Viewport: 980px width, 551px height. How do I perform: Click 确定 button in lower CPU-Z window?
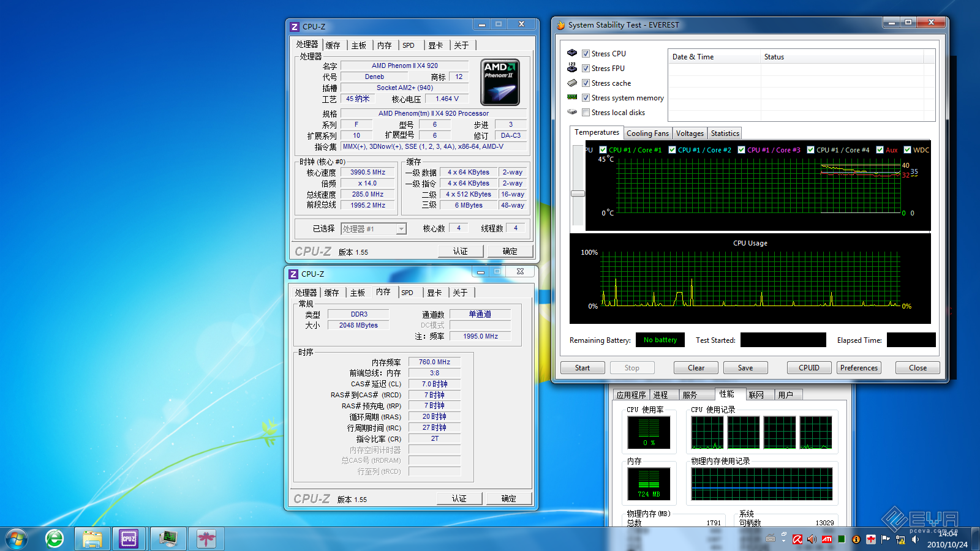[x=509, y=499]
